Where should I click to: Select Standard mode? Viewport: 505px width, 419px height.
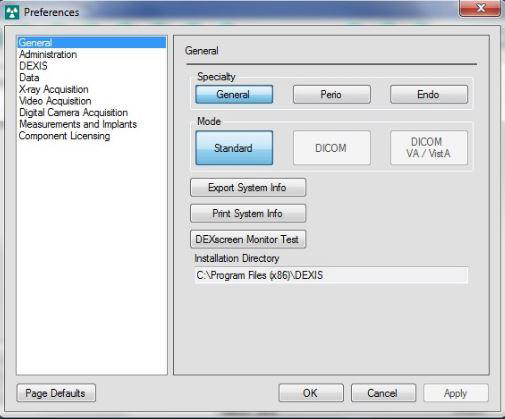click(234, 148)
